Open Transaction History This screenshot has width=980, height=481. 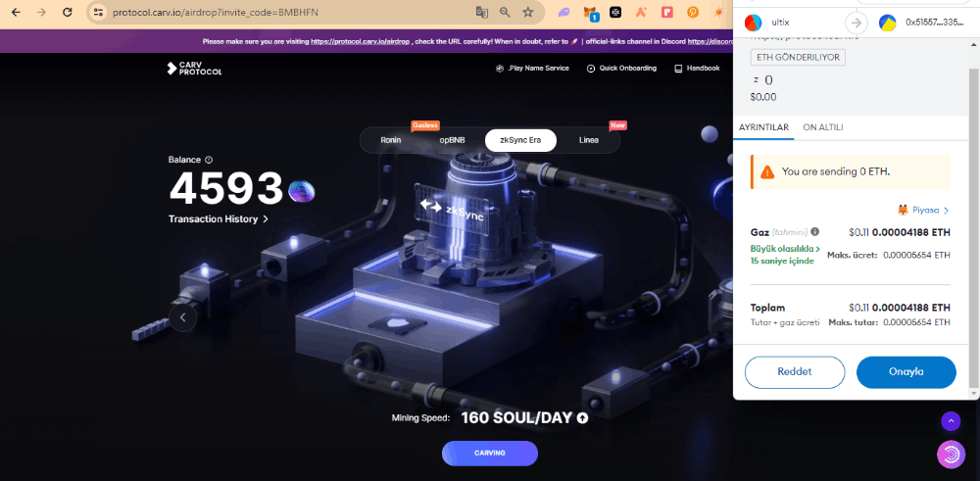point(219,219)
